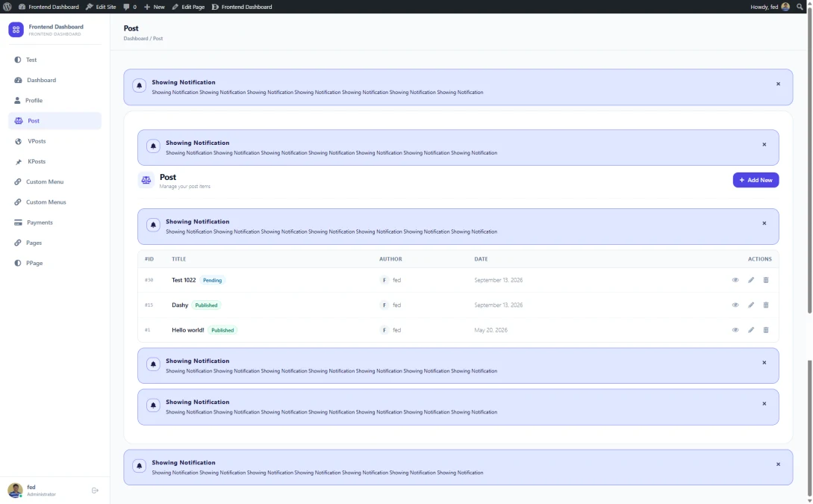This screenshot has height=504, width=813.
Task: Dismiss the bottom-most notification banner
Action: point(778,464)
